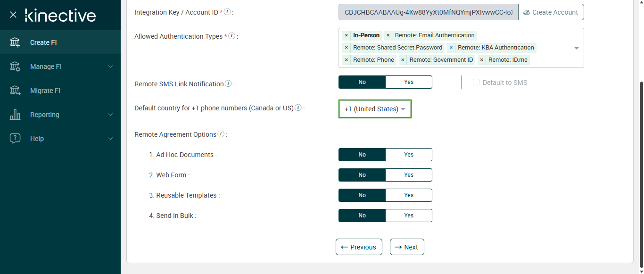Viewport: 644px width, 274px height.
Task: Click the Create FI bank icon
Action: (15, 42)
